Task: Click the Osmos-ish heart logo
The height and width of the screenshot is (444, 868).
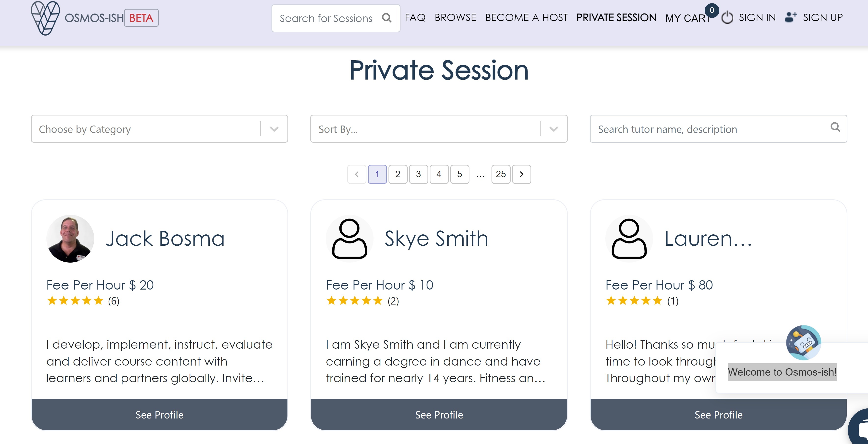Action: [45, 18]
